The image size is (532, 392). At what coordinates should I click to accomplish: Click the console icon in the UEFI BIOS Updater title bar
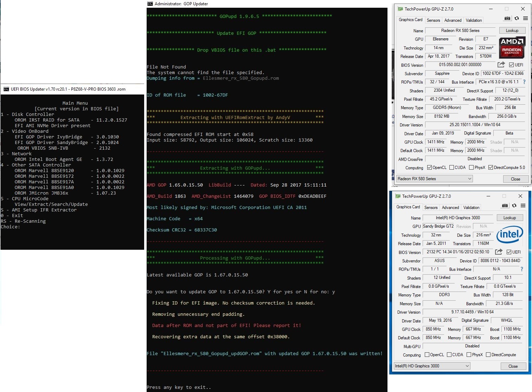[6, 89]
